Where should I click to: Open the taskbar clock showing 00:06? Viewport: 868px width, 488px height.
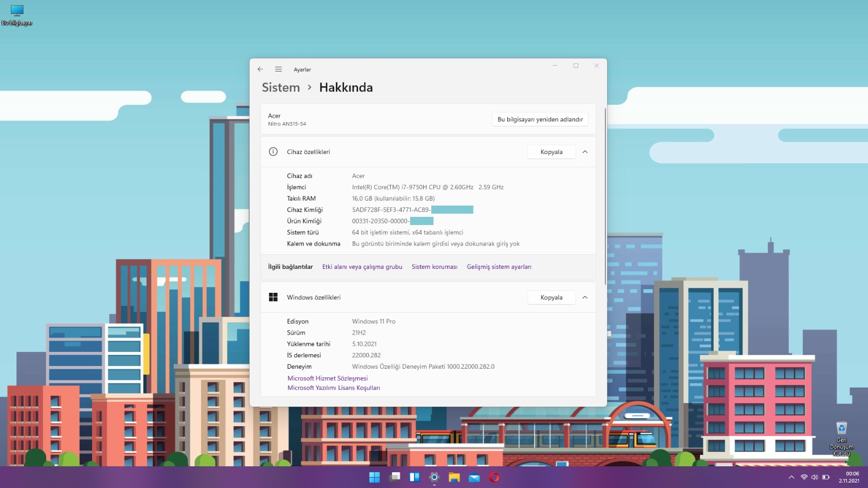849,477
